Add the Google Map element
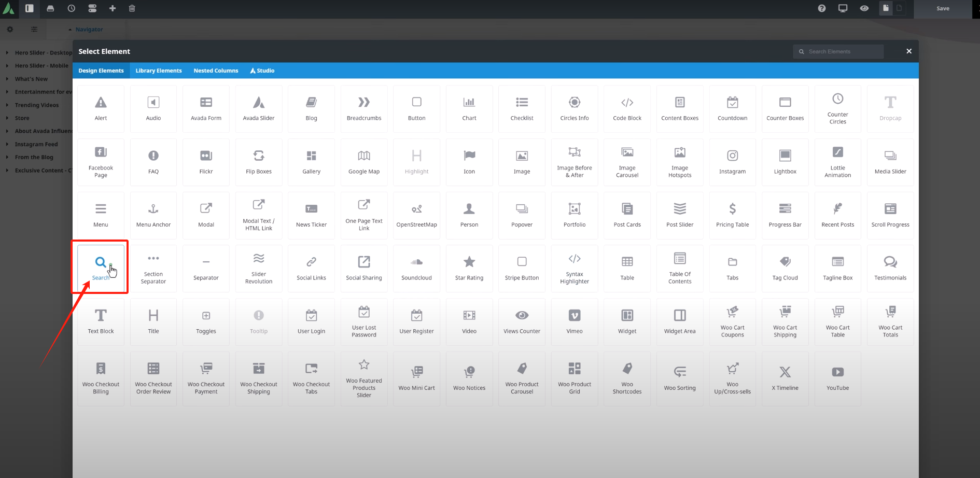This screenshot has width=980, height=478. point(364,162)
